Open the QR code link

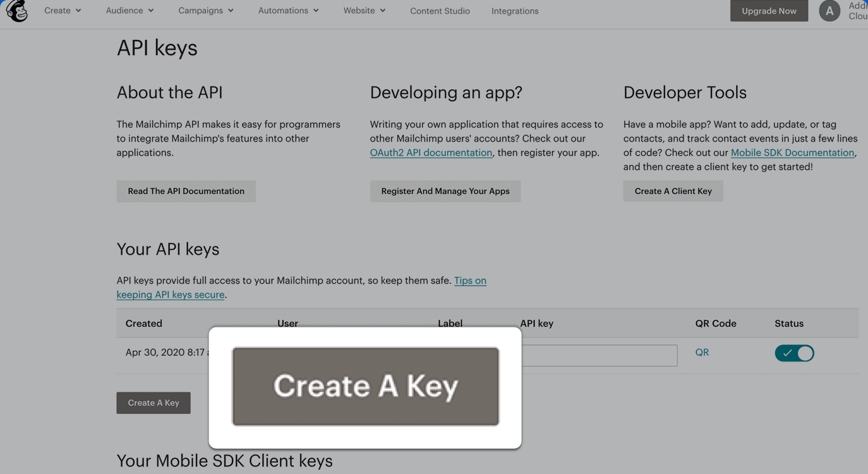702,353
